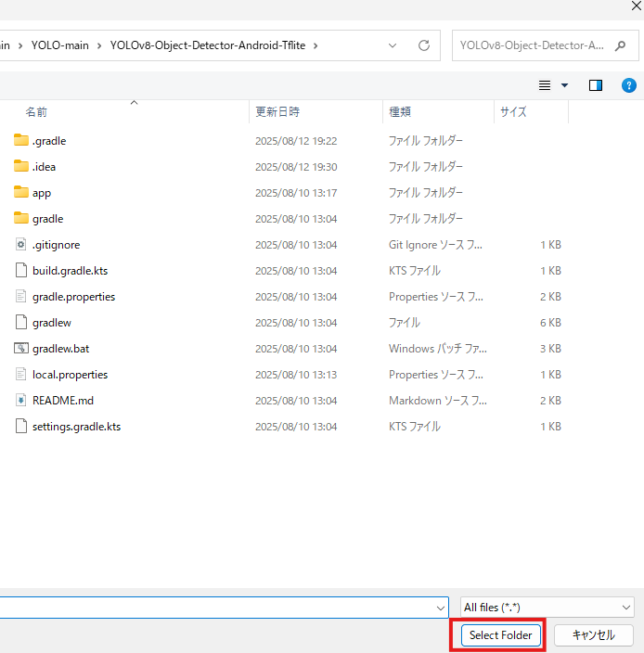The width and height of the screenshot is (644, 653).
Task: Click the キャンセル button
Action: pyautogui.click(x=594, y=635)
